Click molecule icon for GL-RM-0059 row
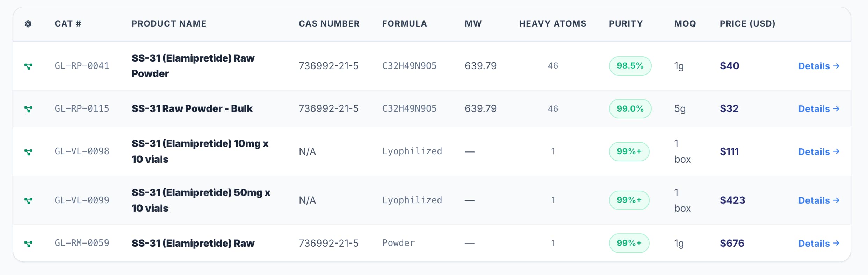The image size is (868, 275). pyautogui.click(x=28, y=244)
